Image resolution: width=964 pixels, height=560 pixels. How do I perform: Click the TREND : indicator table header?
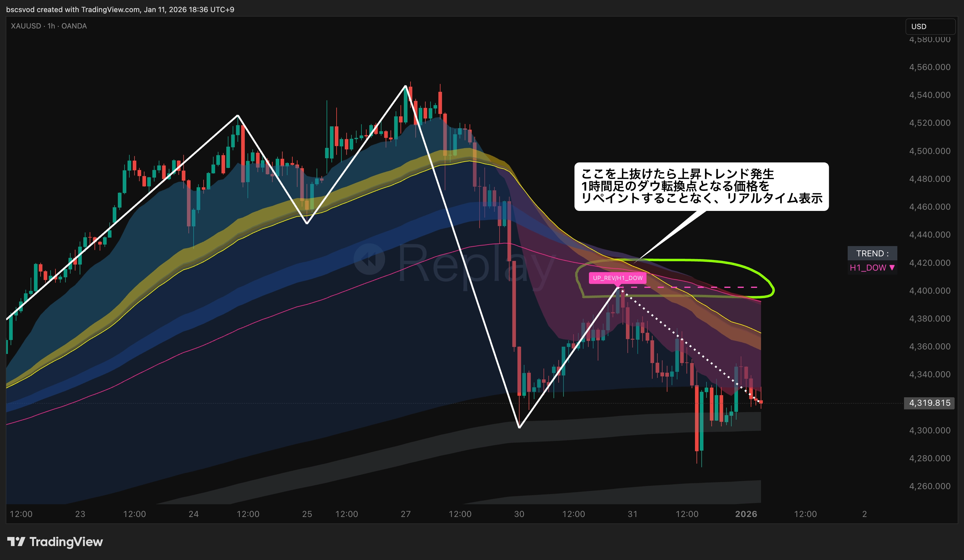(x=872, y=253)
